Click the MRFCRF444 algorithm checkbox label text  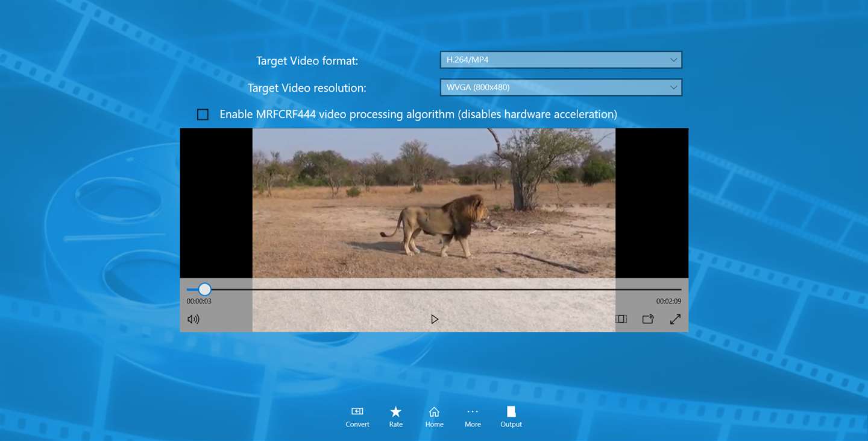tap(418, 114)
